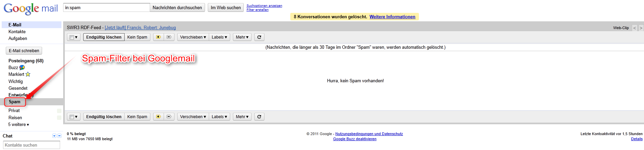Click Google Buzz deaktivieren link
The width and height of the screenshot is (644, 150).
(355, 139)
